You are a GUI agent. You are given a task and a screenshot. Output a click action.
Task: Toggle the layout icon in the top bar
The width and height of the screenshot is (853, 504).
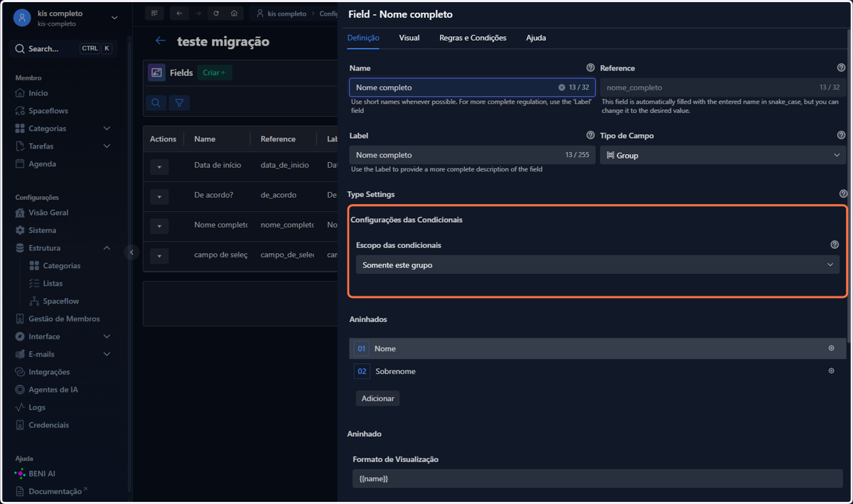click(154, 14)
